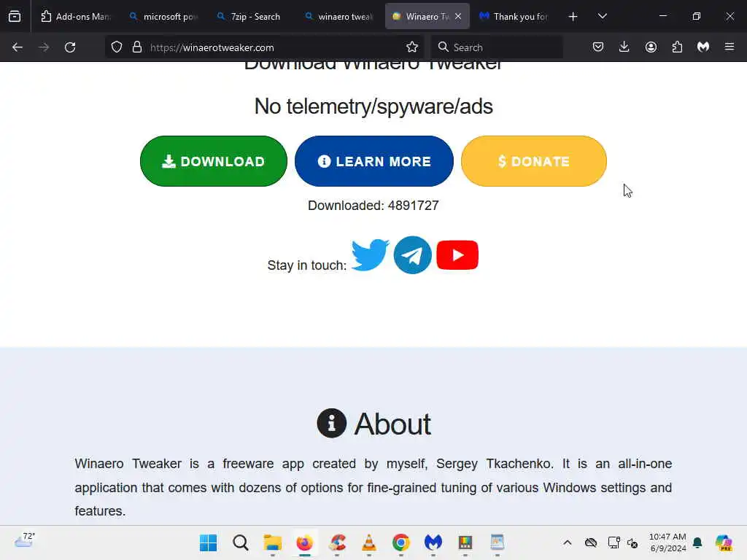Open Firefox View button in the tab strip

click(15, 16)
